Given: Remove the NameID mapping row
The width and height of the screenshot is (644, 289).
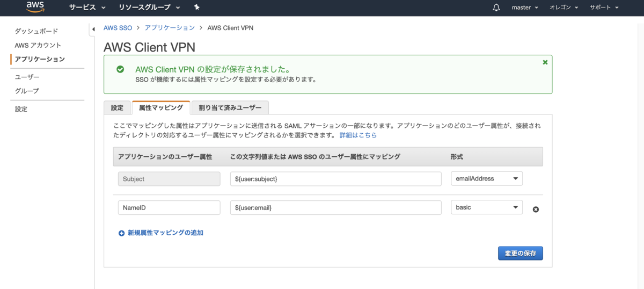Looking at the screenshot, I should pos(536,209).
